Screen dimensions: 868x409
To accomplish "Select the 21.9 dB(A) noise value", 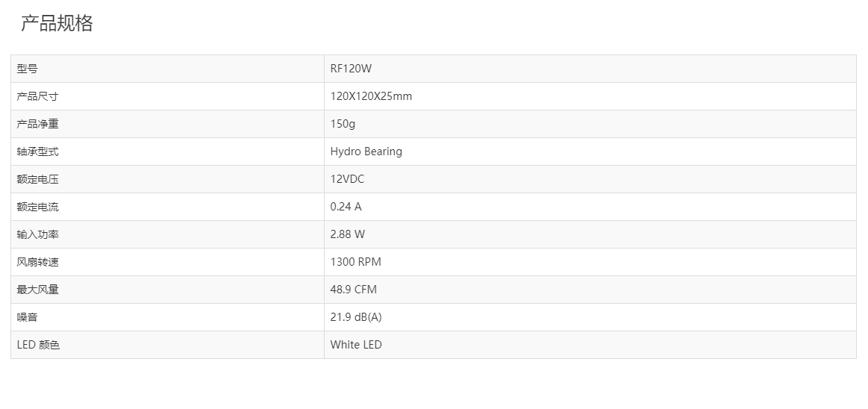I will pyautogui.click(x=356, y=317).
